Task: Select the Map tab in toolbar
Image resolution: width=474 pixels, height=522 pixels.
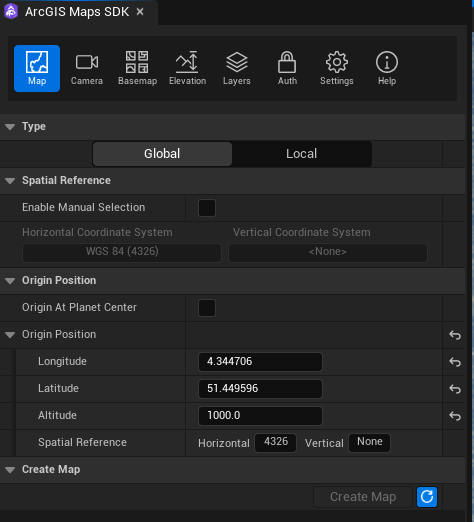Action: (37, 68)
